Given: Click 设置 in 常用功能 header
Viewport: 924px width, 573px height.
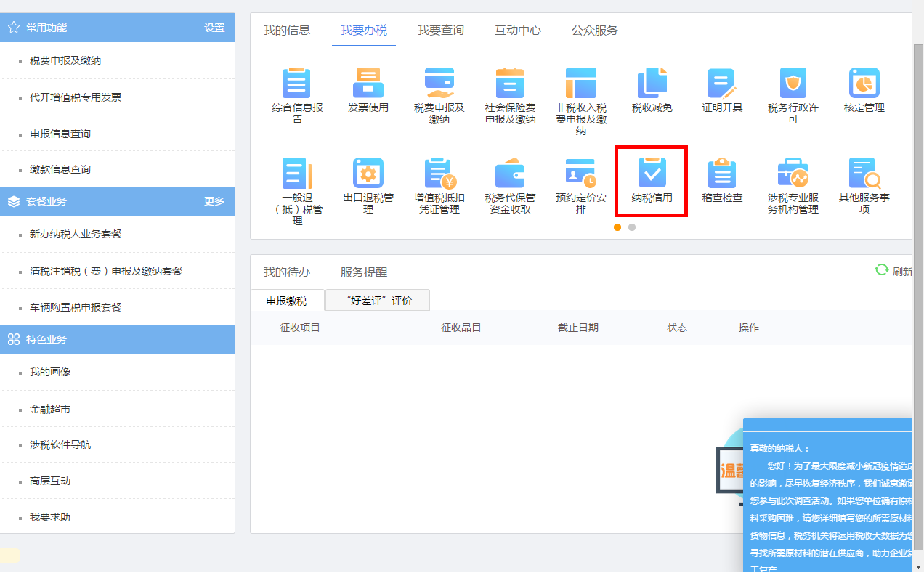Looking at the screenshot, I should [x=214, y=28].
